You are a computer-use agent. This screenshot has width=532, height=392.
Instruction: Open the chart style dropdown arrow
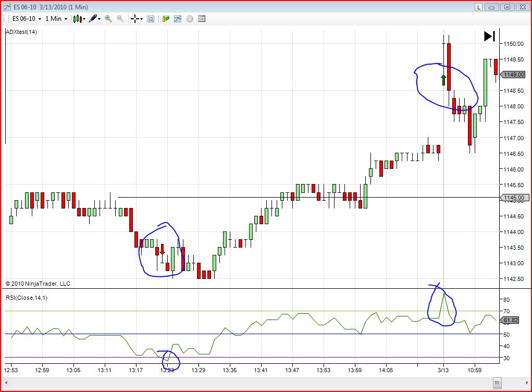84,19
